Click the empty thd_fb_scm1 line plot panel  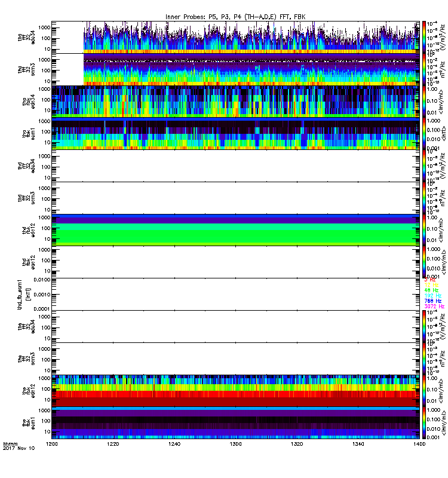[x=235, y=294]
